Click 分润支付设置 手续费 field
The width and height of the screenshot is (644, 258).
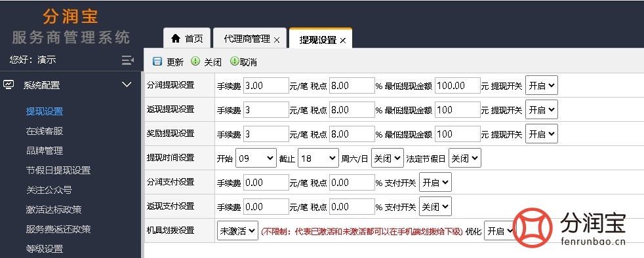(x=266, y=182)
